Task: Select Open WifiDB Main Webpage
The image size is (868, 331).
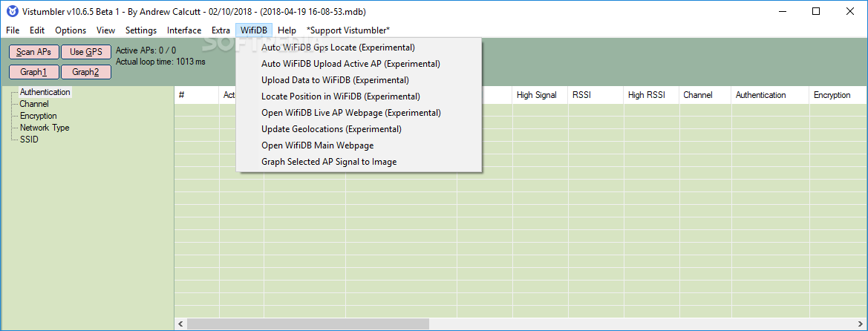Action: pyautogui.click(x=359, y=145)
